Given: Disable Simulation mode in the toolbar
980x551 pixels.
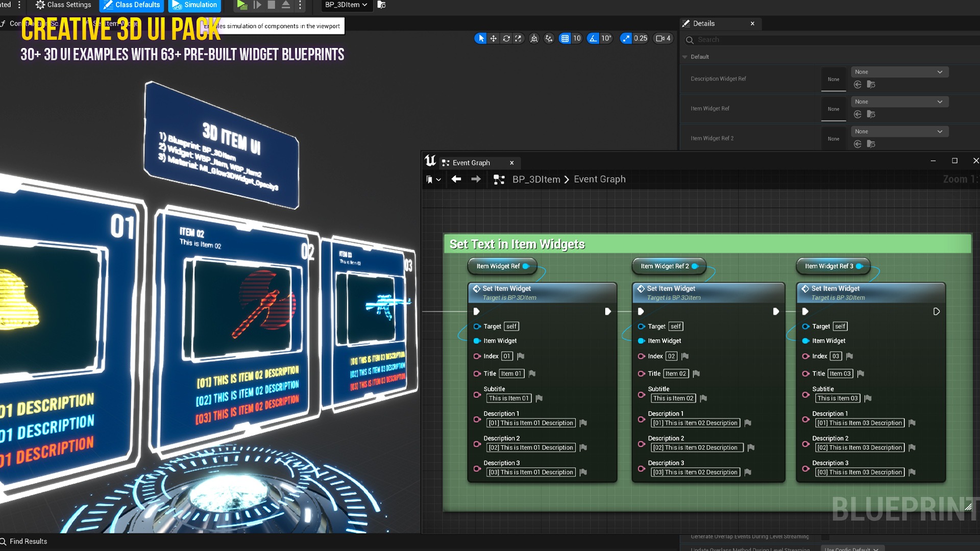Looking at the screenshot, I should click(x=194, y=5).
